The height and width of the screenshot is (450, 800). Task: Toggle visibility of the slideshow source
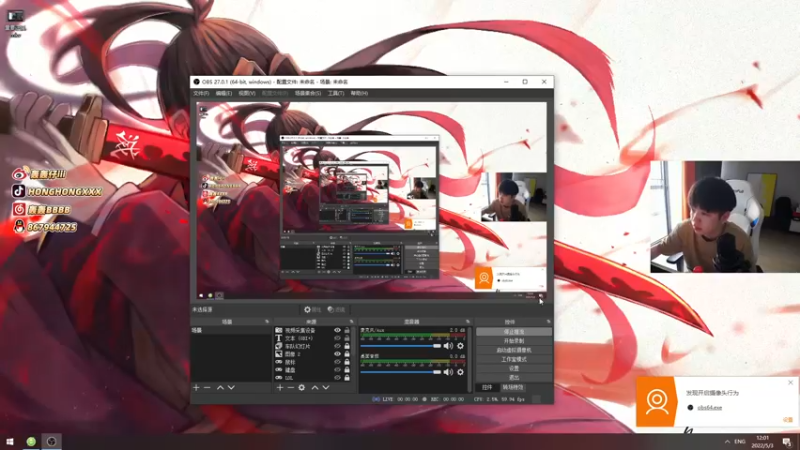tap(337, 346)
